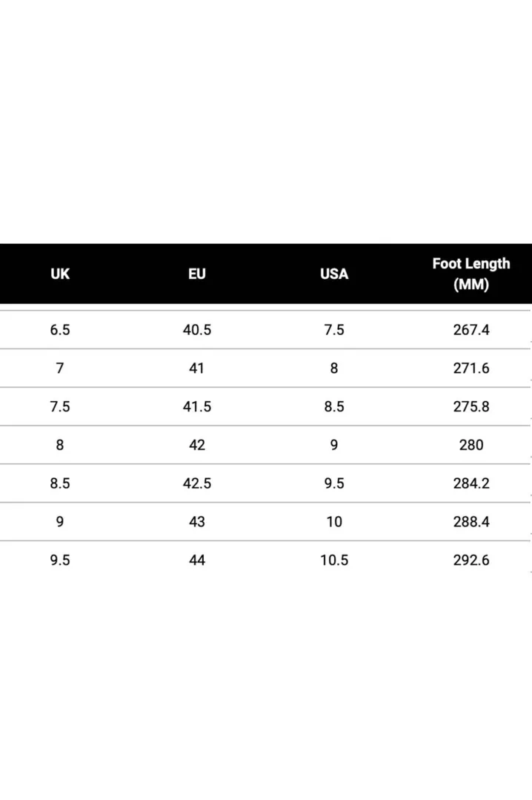Click the EU column header
Screen dimensions: 532x800
click(197, 274)
